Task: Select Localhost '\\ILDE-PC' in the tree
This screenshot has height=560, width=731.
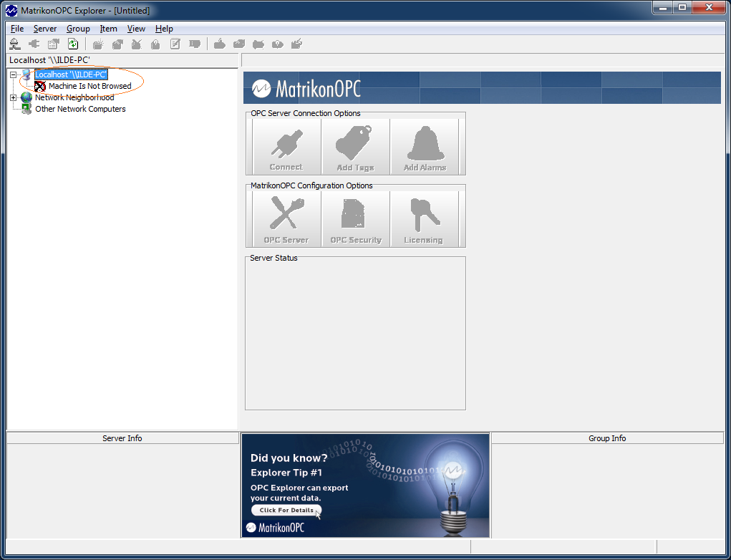Action: point(72,74)
